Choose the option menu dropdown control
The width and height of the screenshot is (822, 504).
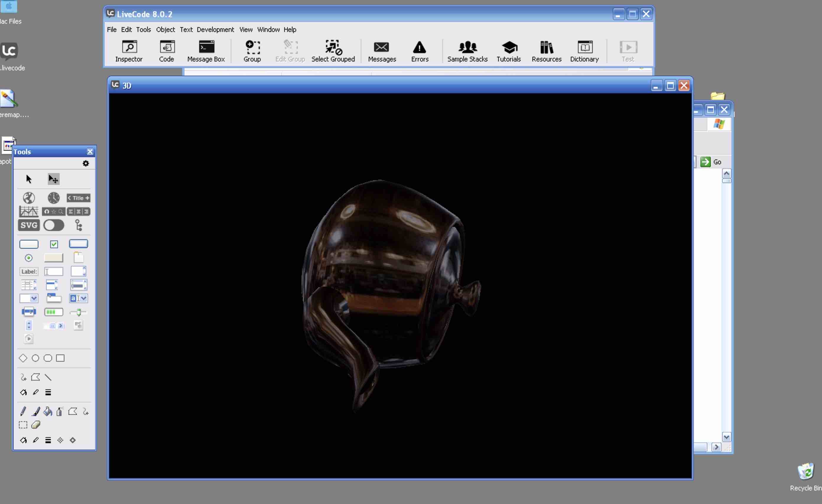click(x=29, y=298)
